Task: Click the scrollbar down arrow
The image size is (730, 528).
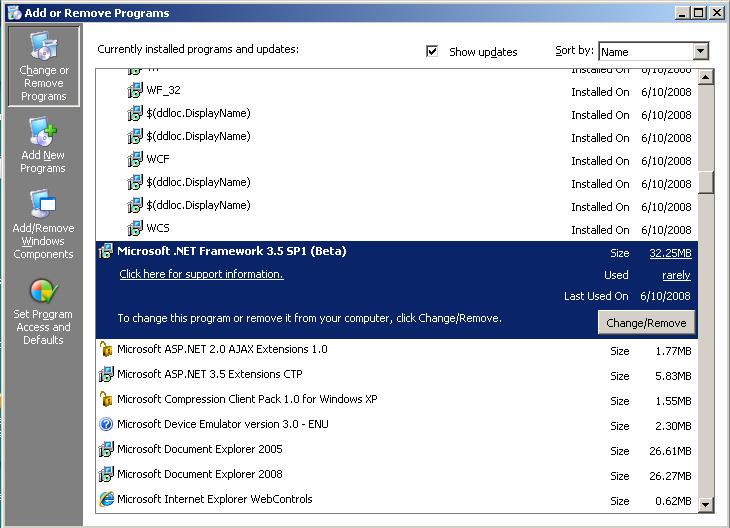Action: click(x=706, y=504)
